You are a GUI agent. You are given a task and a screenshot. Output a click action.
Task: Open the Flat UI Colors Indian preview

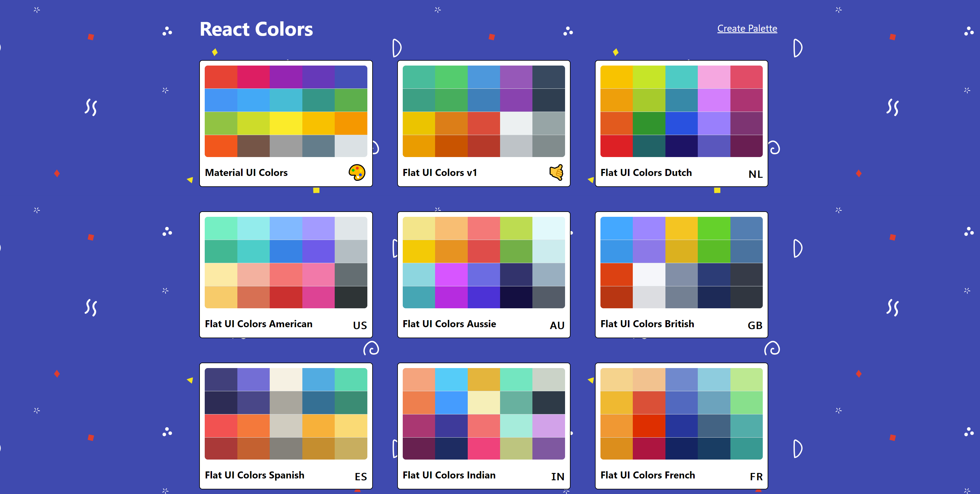(484, 414)
